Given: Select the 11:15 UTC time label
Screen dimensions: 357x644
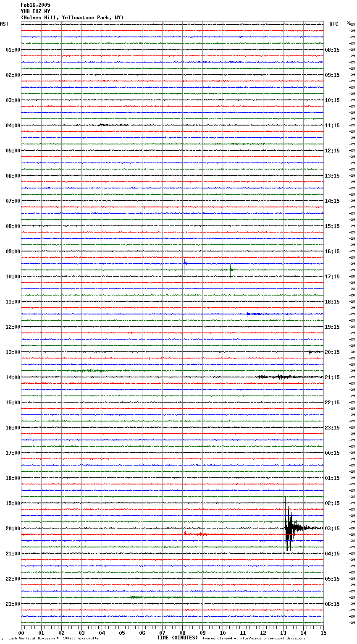Looking at the screenshot, I should (332, 126).
